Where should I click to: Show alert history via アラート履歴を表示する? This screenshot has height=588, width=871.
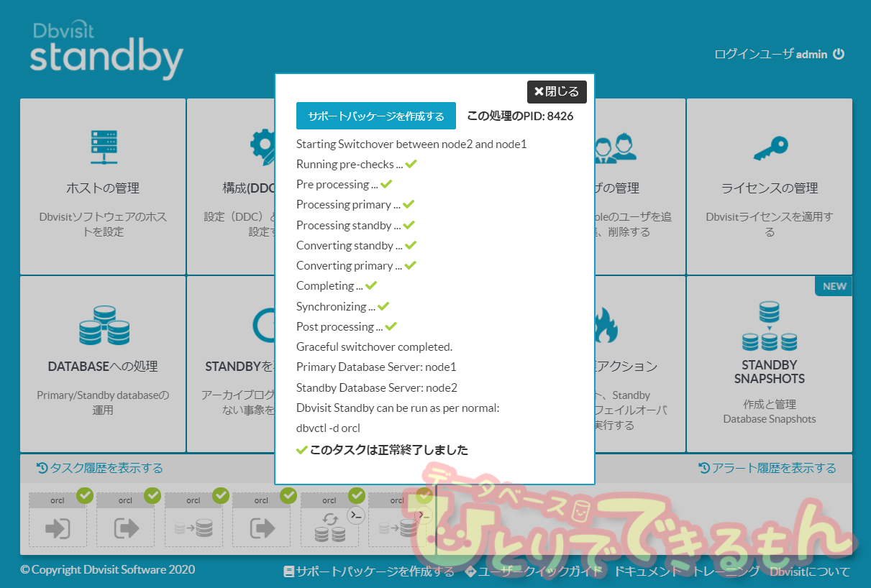click(767, 468)
